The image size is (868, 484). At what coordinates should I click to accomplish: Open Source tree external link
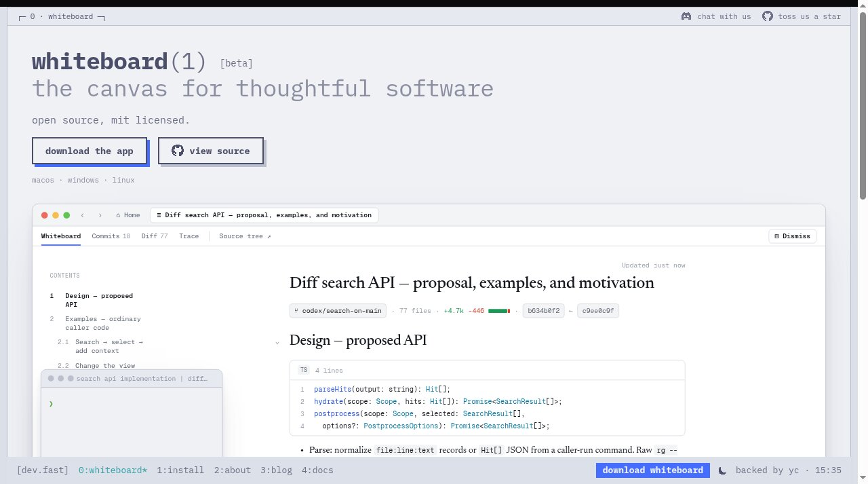[245, 236]
